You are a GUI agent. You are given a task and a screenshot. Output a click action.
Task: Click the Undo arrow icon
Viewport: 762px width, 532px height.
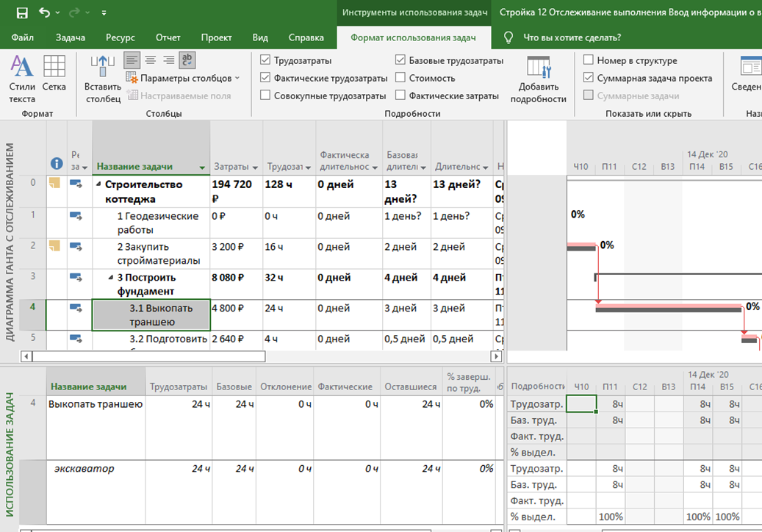tap(44, 12)
